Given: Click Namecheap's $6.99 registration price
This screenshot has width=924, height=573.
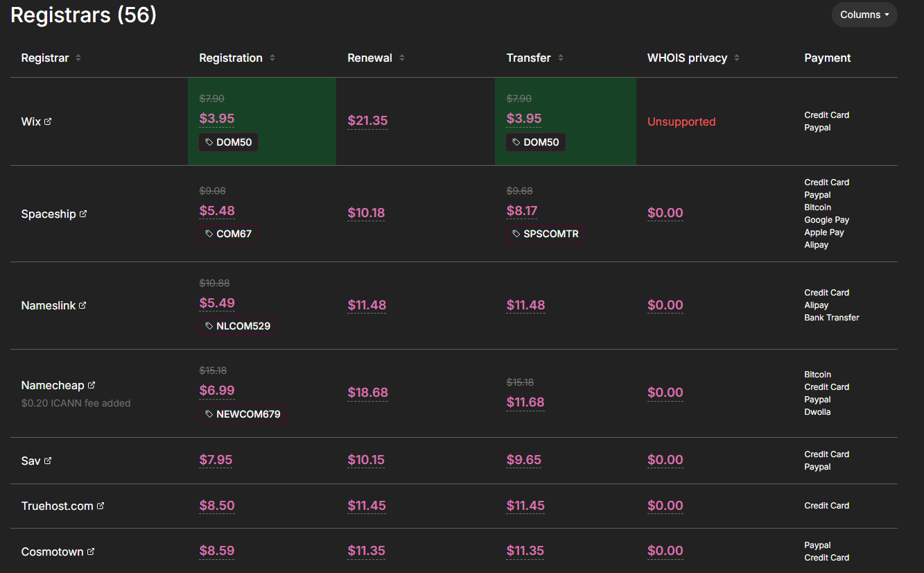Looking at the screenshot, I should point(217,391).
